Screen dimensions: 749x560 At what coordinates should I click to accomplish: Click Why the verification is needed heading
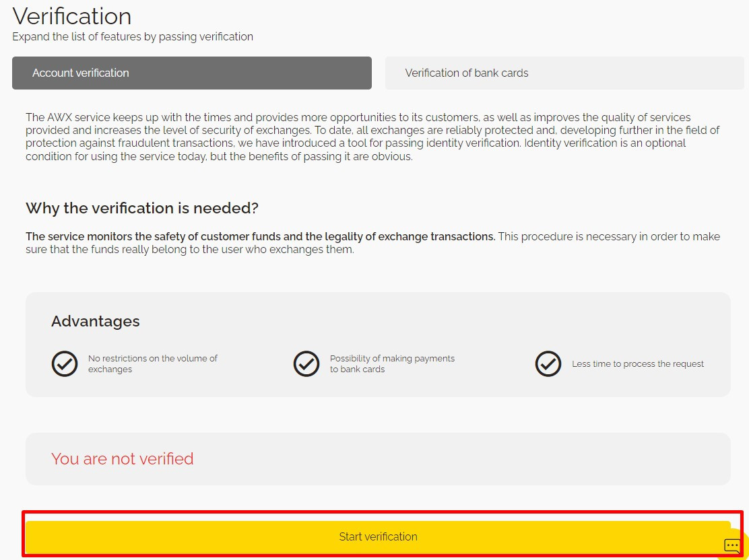[142, 208]
